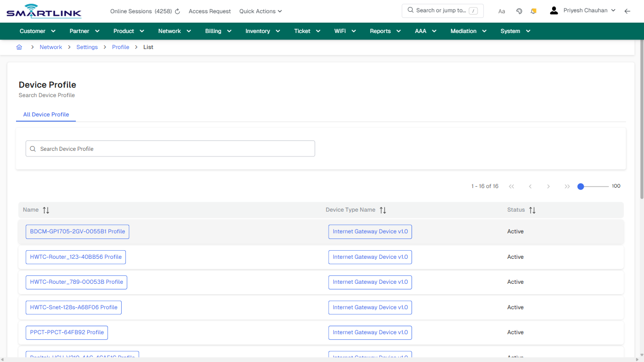Click the search magnifier in Device Profile search
644x362 pixels.
click(x=33, y=148)
